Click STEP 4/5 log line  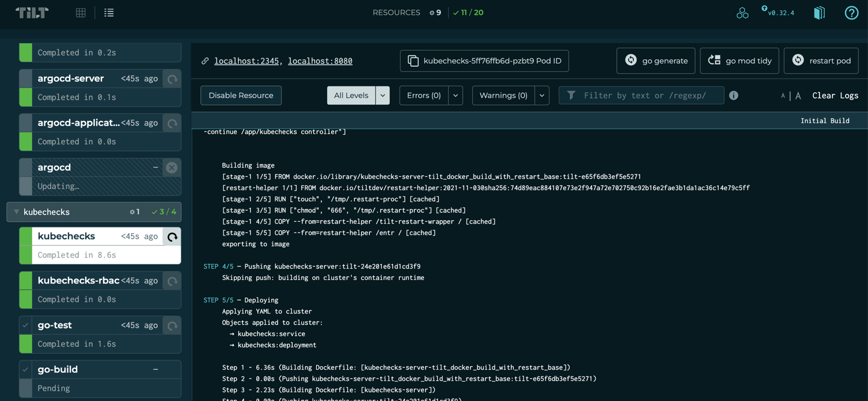coord(312,266)
